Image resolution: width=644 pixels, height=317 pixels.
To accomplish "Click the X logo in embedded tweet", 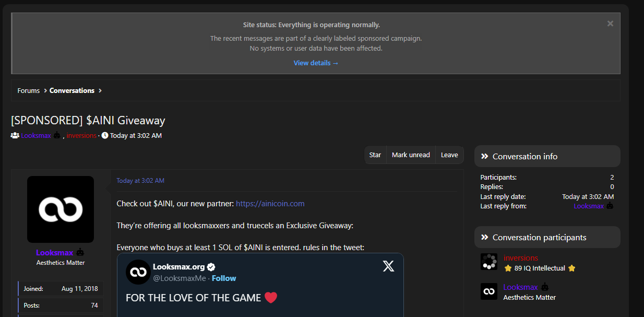I will 388,266.
